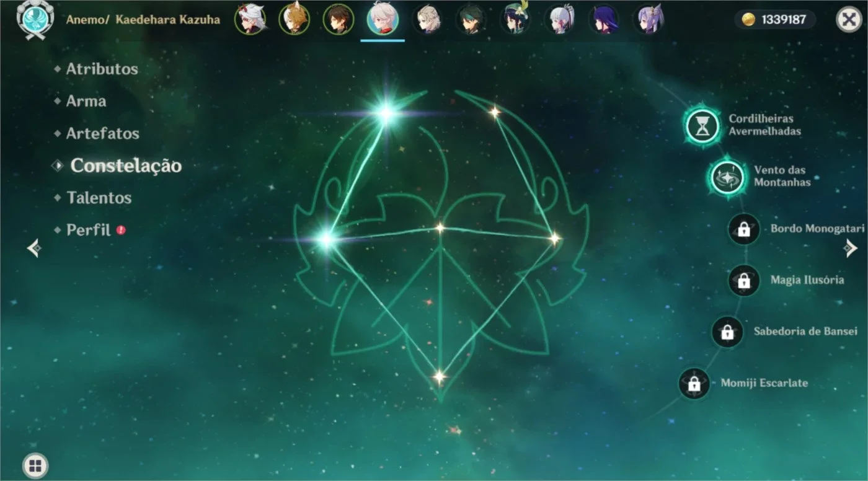The width and height of the screenshot is (868, 481).
Task: Switch to Xiao's character portrait
Action: coord(471,19)
